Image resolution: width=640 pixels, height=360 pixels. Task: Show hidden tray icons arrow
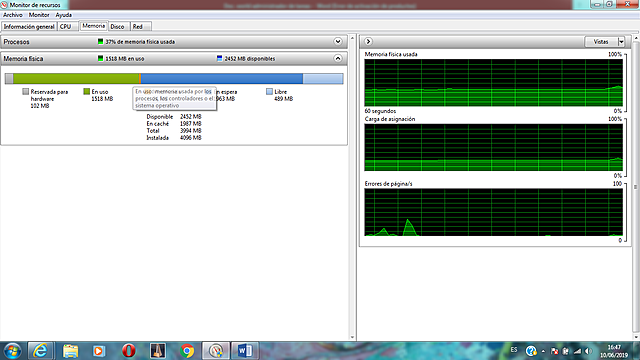pos(543,351)
